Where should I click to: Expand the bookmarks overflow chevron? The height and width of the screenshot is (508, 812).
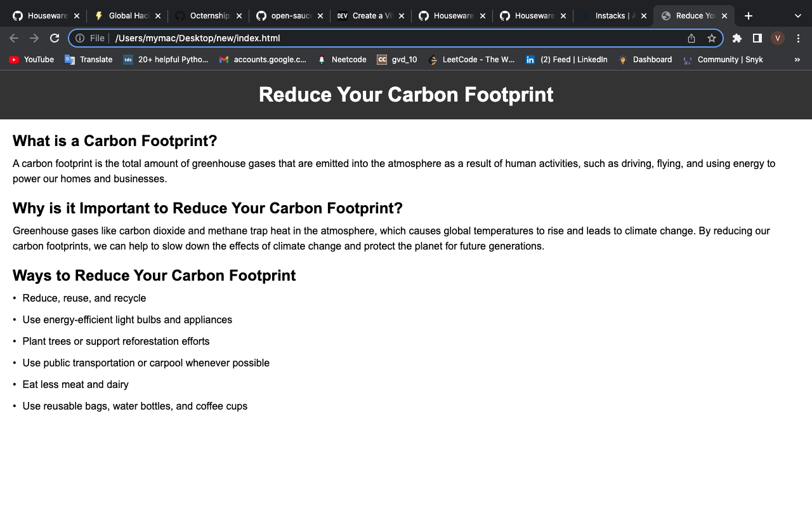tap(799, 60)
